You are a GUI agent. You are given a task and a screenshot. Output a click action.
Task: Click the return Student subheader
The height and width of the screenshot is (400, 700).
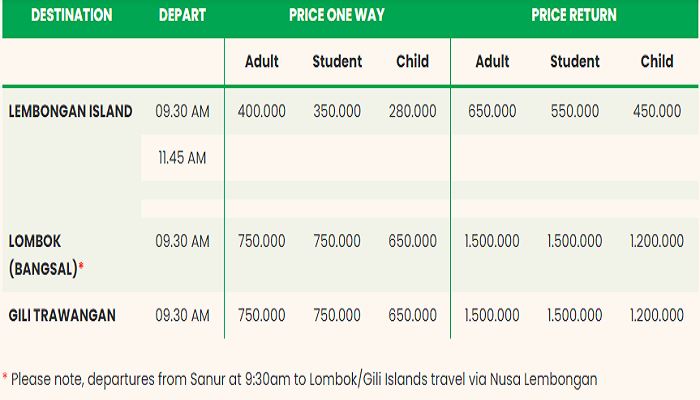pyautogui.click(x=575, y=61)
